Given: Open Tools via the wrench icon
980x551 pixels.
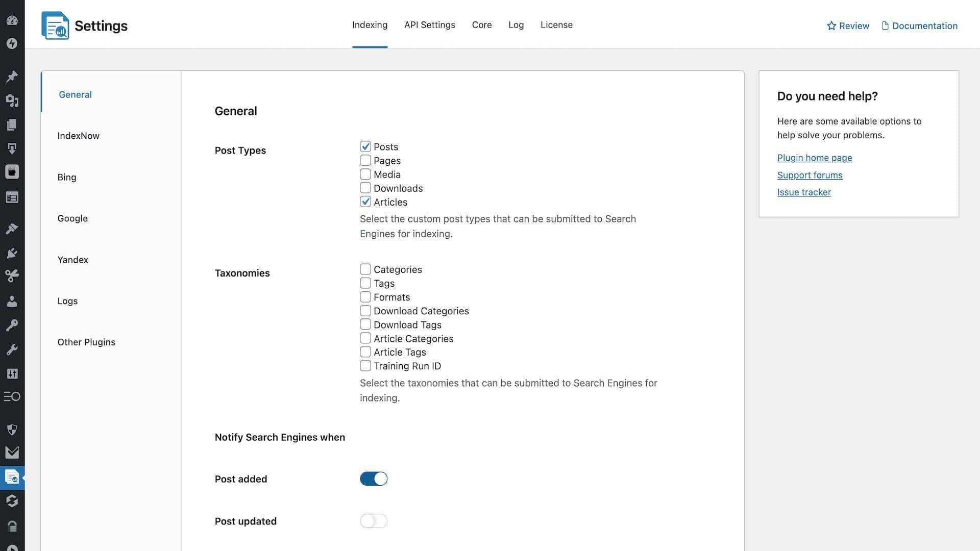Looking at the screenshot, I should pos(12,349).
